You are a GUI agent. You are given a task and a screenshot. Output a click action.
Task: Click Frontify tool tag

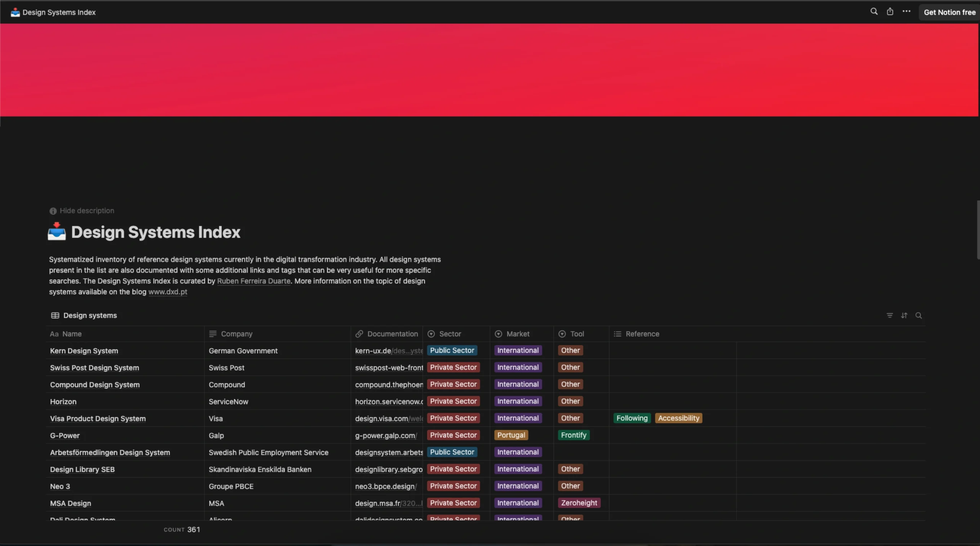(573, 435)
